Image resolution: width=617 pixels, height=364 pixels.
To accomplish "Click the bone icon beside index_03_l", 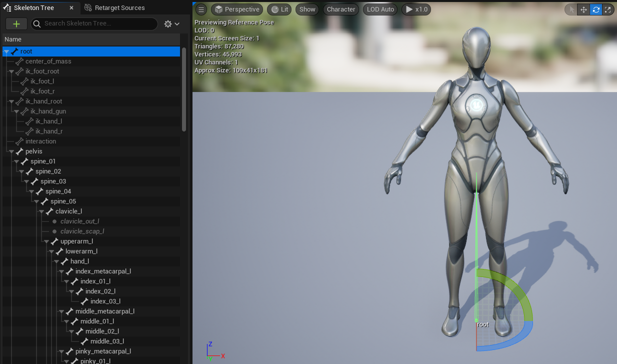I will pyautogui.click(x=84, y=301).
